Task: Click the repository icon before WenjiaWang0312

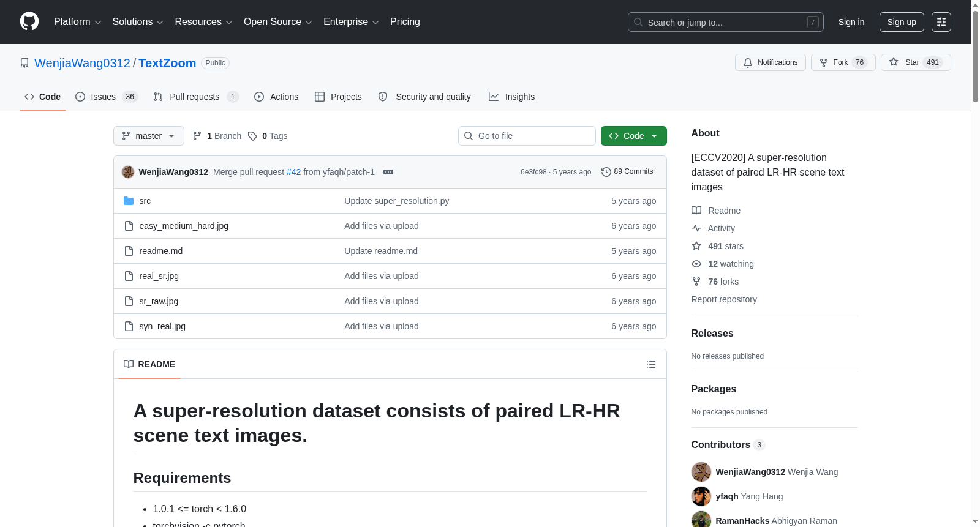Action: point(24,63)
